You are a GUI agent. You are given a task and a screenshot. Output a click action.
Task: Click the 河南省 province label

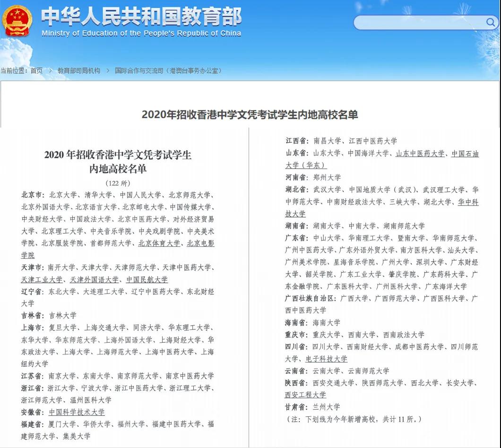(x=297, y=177)
